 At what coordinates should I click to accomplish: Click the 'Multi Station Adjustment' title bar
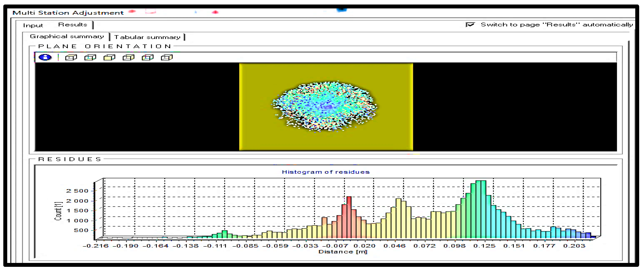68,13
